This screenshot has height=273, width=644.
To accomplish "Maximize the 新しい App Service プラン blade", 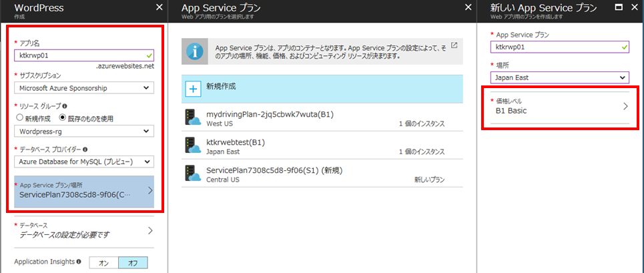I will (x=620, y=7).
